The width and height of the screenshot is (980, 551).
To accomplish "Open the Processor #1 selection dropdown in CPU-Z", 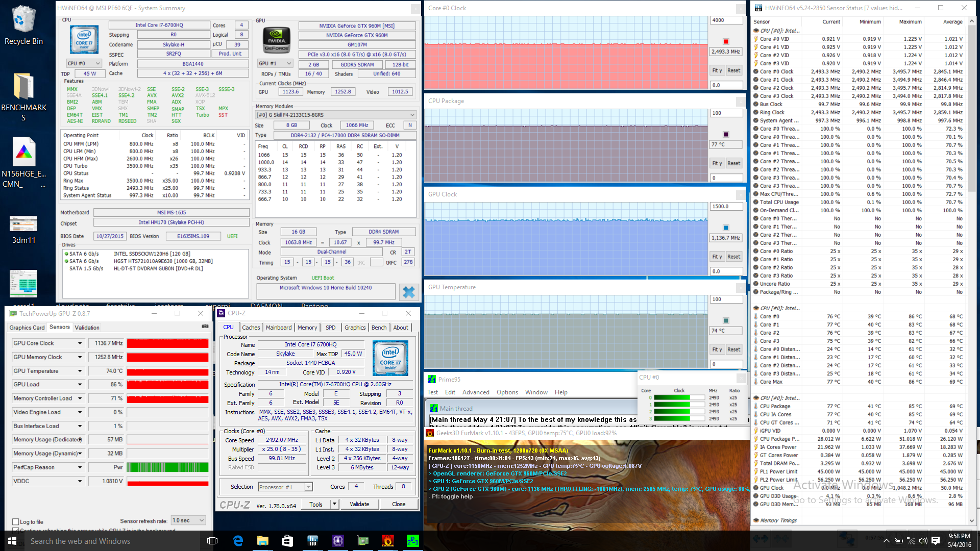I will 285,487.
